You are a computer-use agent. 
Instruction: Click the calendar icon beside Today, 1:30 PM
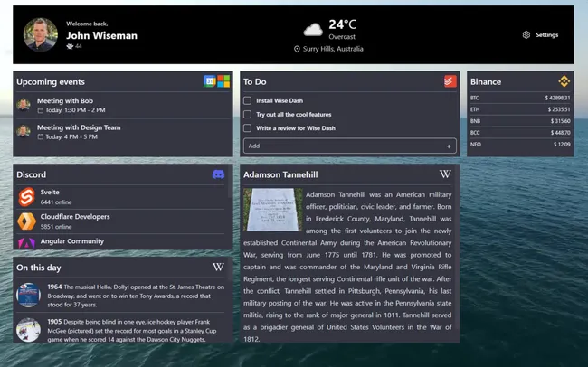(41, 110)
